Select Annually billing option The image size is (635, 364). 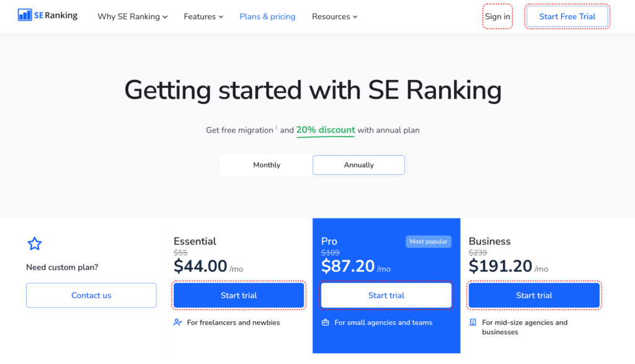[358, 165]
